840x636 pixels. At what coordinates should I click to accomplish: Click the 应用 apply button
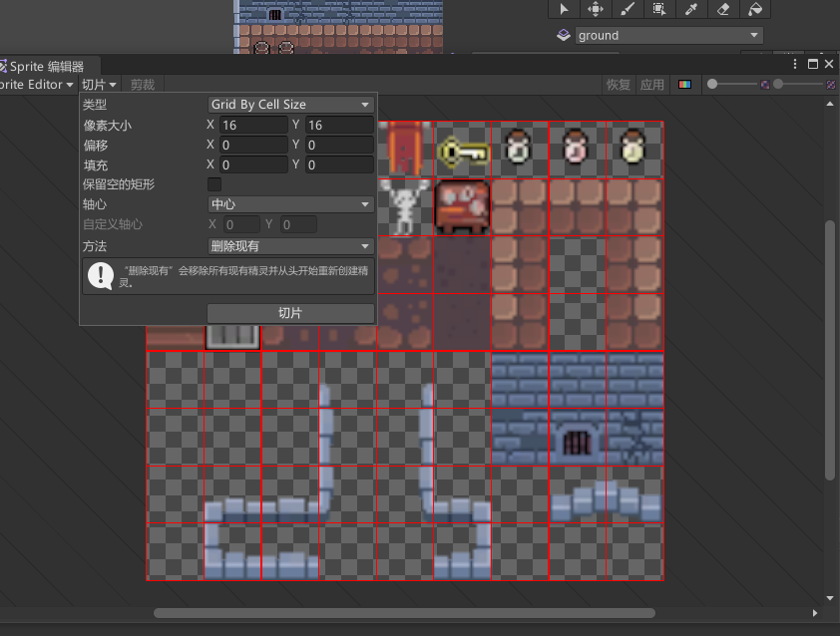click(x=652, y=85)
